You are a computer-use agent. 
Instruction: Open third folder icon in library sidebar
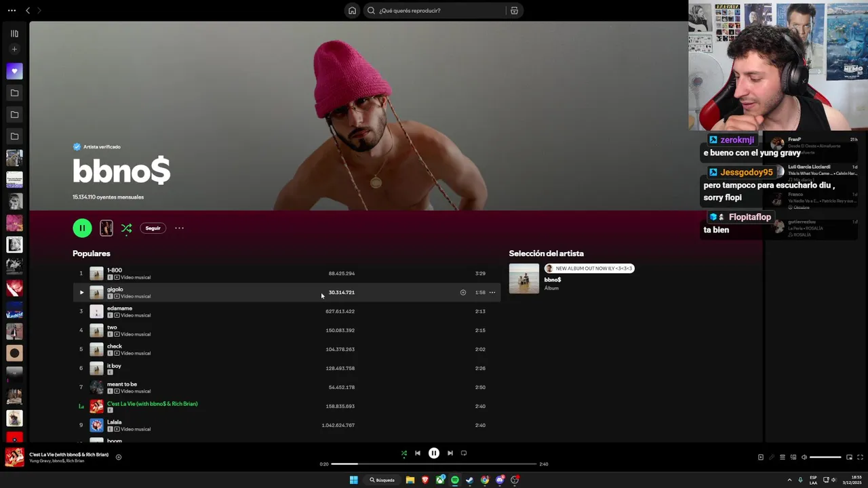click(x=14, y=136)
